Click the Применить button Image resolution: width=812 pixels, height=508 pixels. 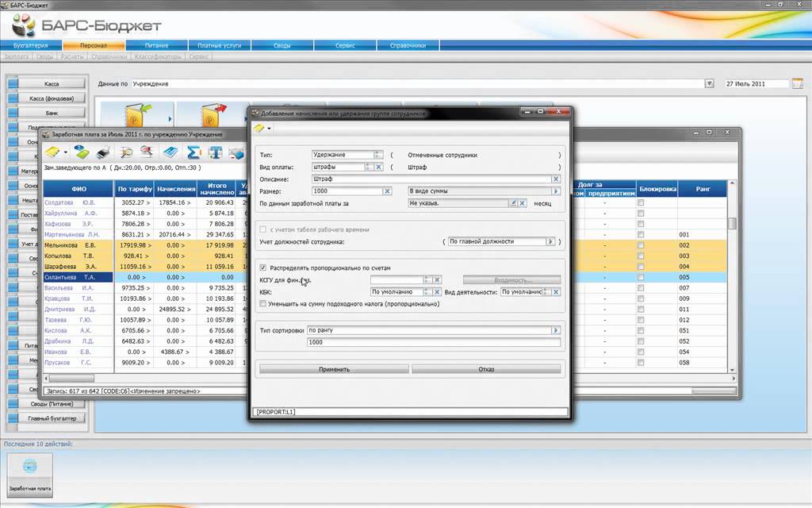pos(334,369)
